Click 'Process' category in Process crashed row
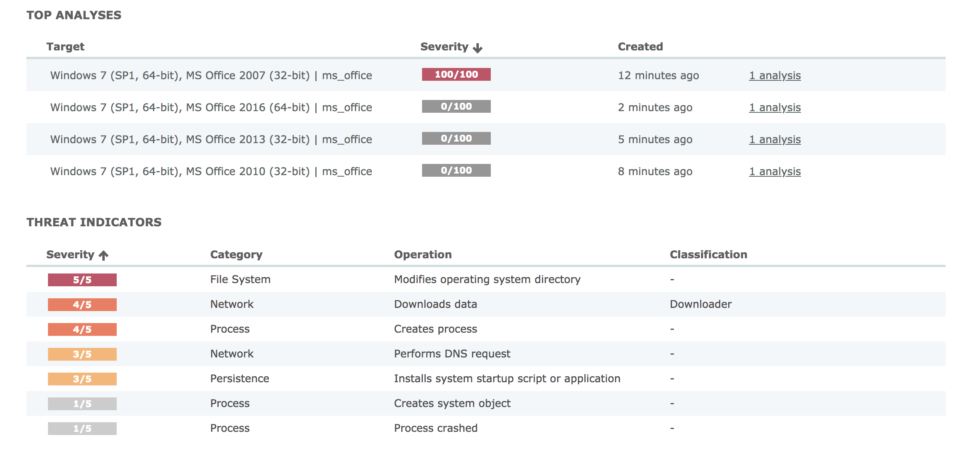The image size is (980, 467). pyautogui.click(x=230, y=428)
